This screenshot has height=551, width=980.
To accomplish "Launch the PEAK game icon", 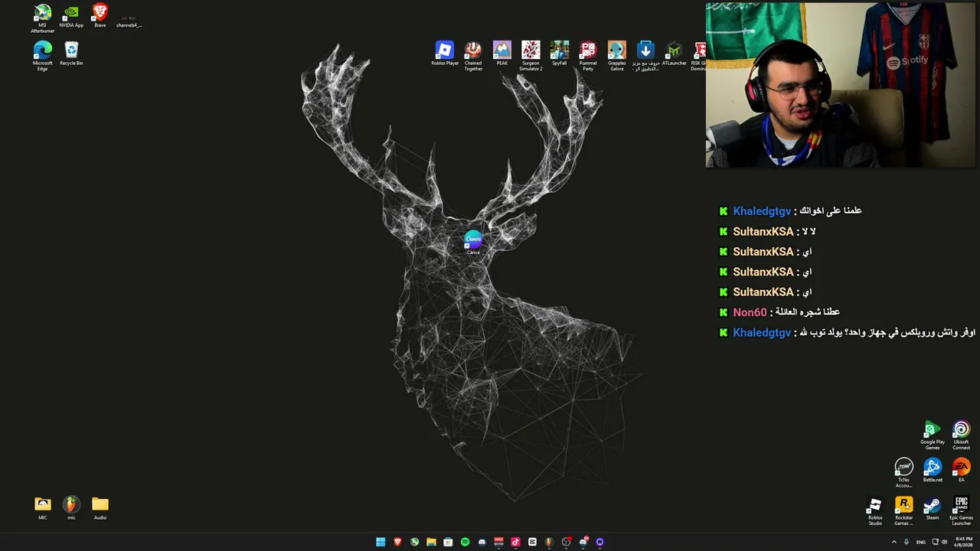I will coord(502,54).
